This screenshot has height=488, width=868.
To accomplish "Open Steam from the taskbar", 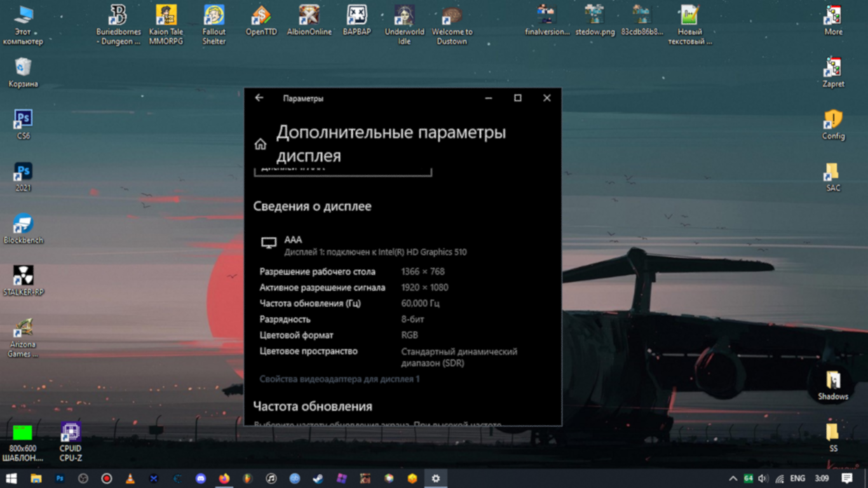I will point(318,478).
